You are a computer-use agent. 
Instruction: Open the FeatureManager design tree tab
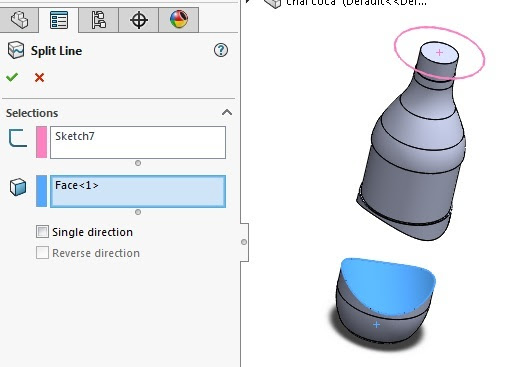pyautogui.click(x=19, y=20)
